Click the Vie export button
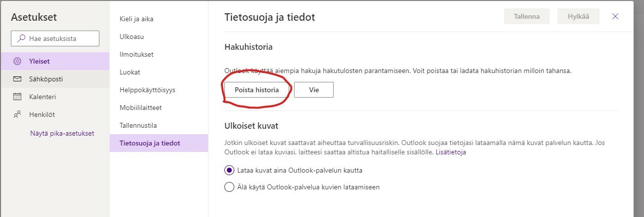644x217 pixels. pos(314,90)
